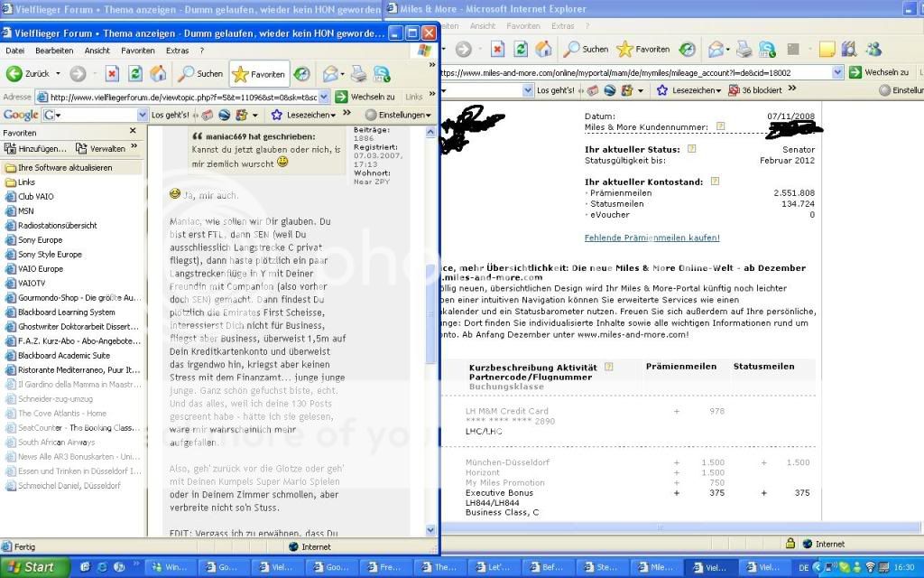This screenshot has height=578, width=924.
Task: Click the help icon next to Ihr aktueller Status
Action: click(x=691, y=150)
